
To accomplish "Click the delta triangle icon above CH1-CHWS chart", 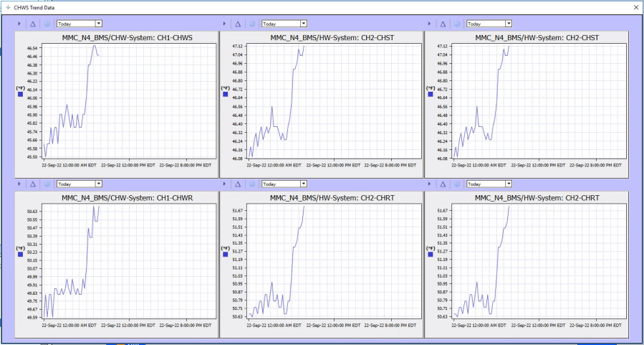I will [x=33, y=24].
